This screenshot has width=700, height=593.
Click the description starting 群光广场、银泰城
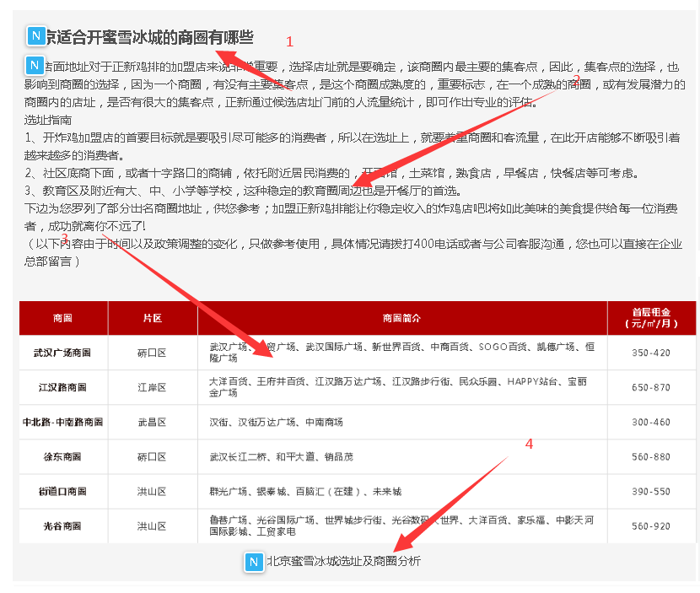tap(305, 492)
